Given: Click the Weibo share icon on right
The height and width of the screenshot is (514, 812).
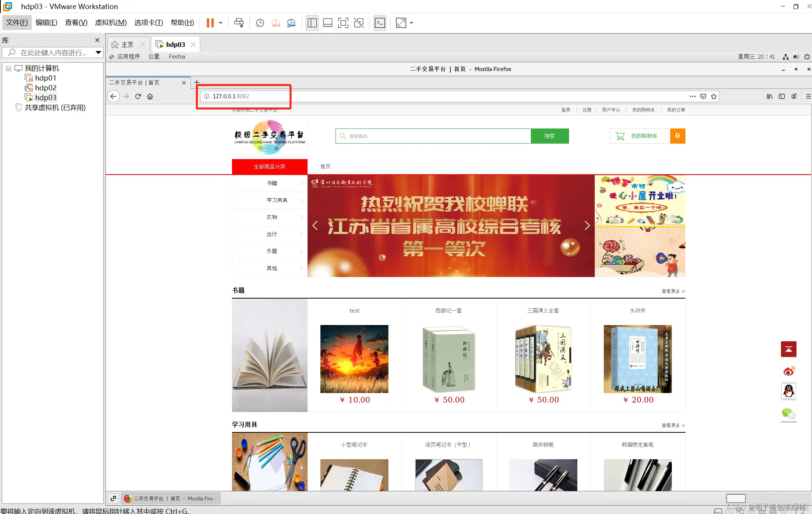Looking at the screenshot, I should [789, 371].
